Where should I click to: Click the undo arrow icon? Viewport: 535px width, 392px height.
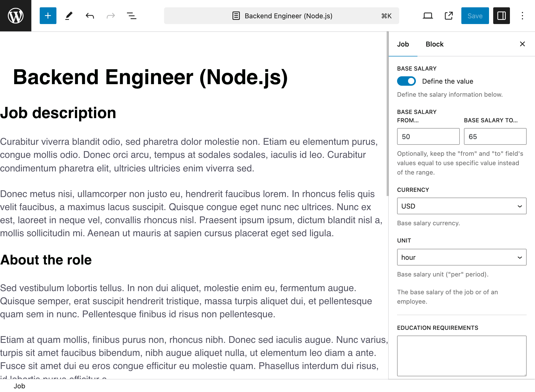click(89, 16)
